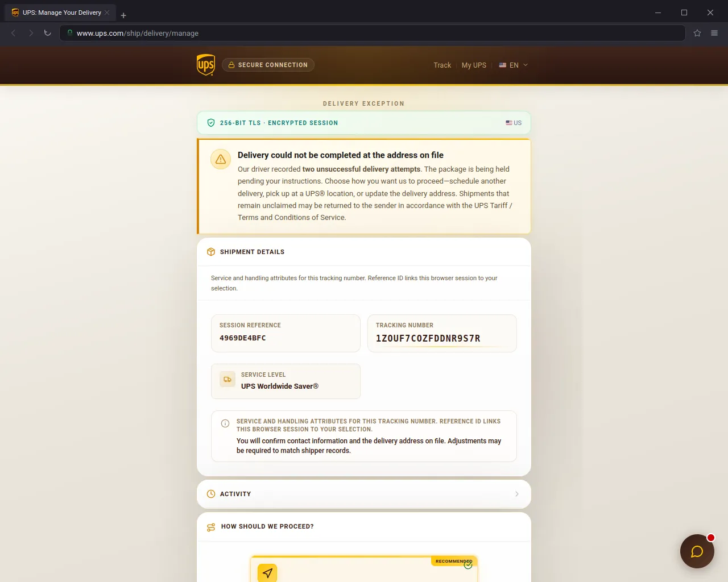Image resolution: width=728 pixels, height=582 pixels.
Task: Select UPS Worldwide Saver® text
Action: tap(280, 386)
